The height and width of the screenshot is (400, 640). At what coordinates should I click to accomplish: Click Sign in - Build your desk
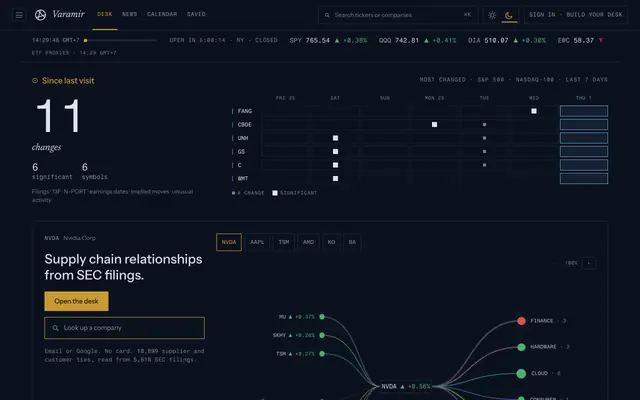point(576,15)
